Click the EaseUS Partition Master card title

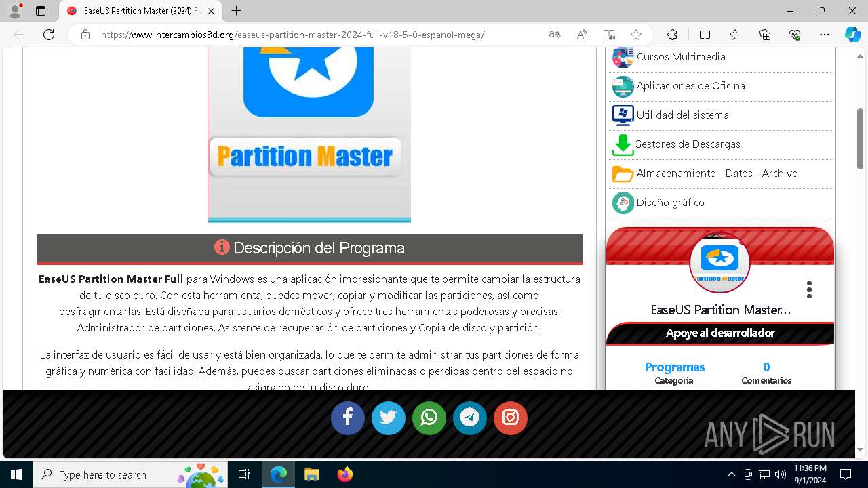click(720, 310)
